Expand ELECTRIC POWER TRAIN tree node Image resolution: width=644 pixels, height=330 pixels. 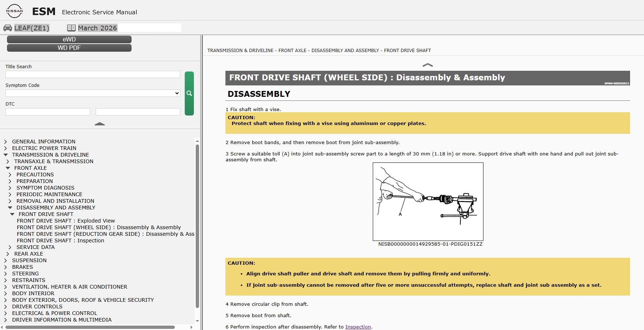point(5,148)
